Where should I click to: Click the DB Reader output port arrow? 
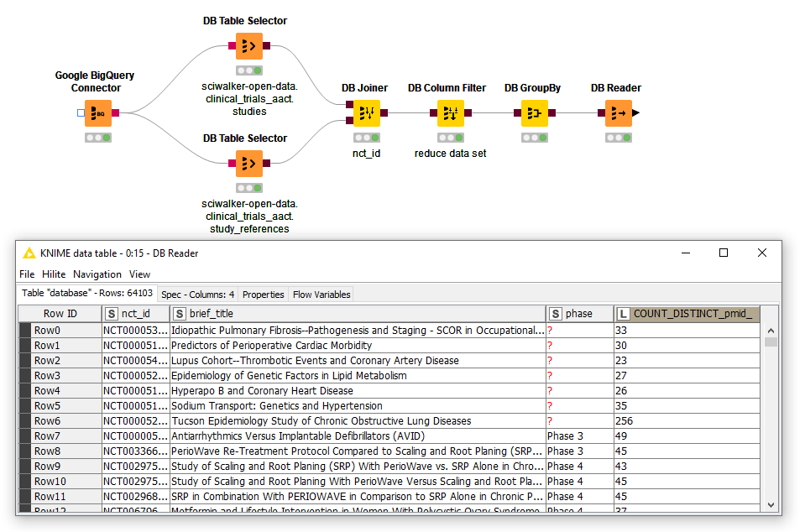tap(635, 113)
